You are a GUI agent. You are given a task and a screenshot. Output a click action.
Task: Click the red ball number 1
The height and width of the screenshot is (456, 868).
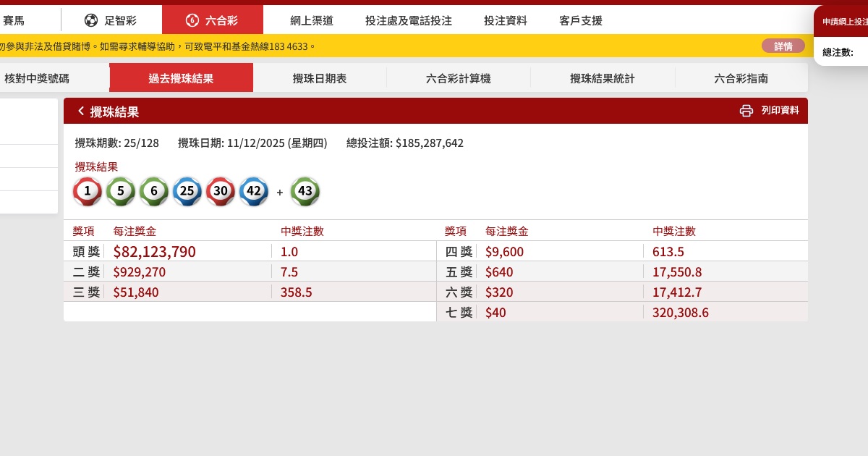click(x=88, y=192)
